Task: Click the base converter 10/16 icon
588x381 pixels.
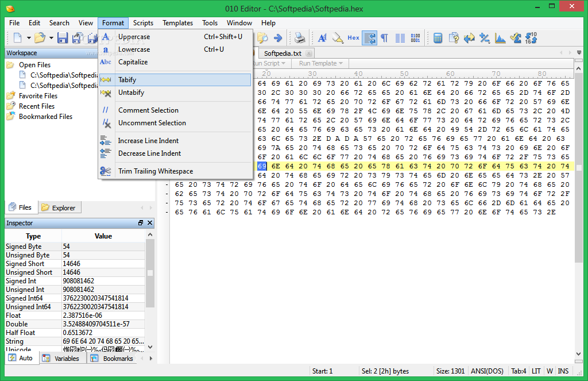Action: pos(531,37)
